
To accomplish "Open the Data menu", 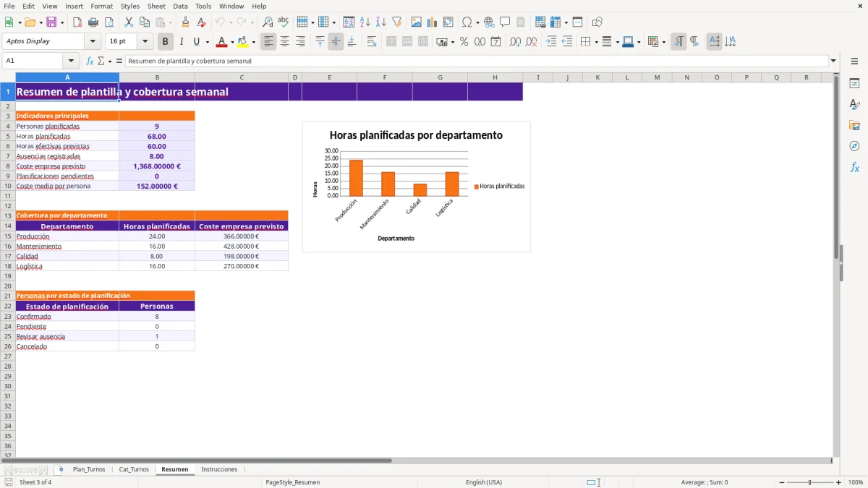I will coord(180,6).
